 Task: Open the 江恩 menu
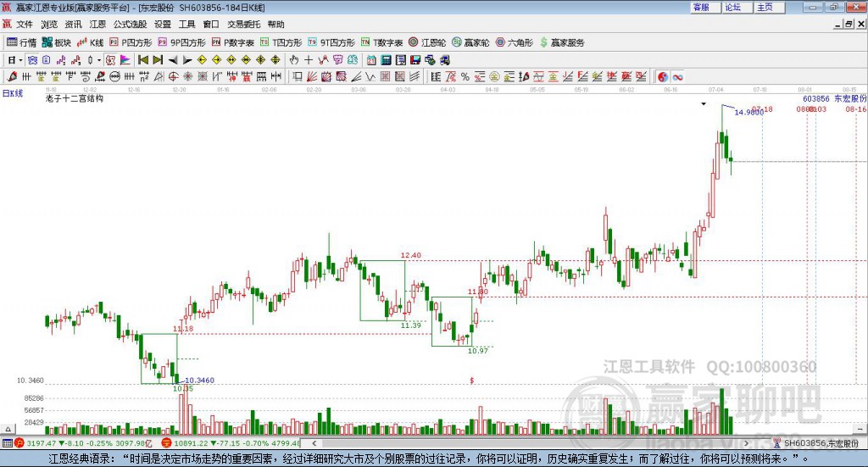97,25
